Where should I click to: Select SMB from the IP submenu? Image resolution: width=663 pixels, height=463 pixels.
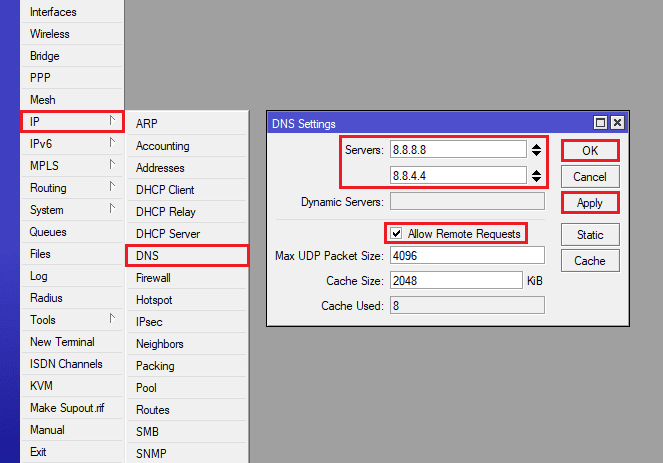pos(187,432)
